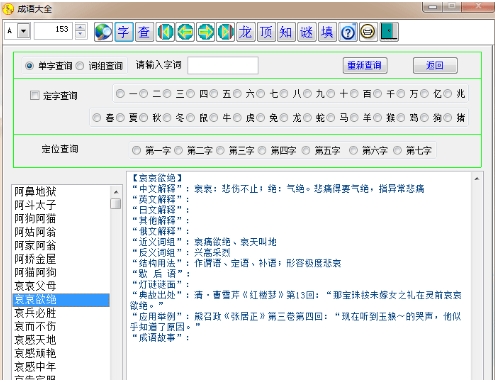Screen dimensions: 495x382
Task: Click the 请输入字词 input box
Action: [x=223, y=65]
